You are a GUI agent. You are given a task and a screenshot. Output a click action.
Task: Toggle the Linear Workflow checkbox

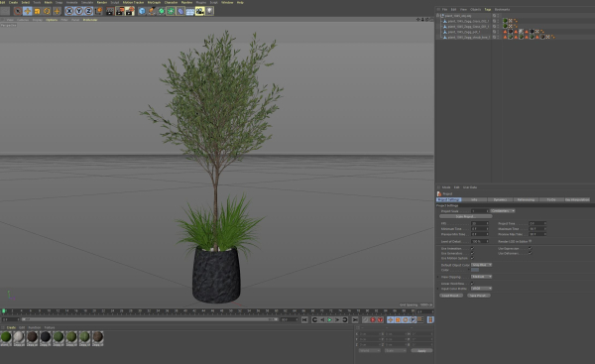tap(472, 284)
